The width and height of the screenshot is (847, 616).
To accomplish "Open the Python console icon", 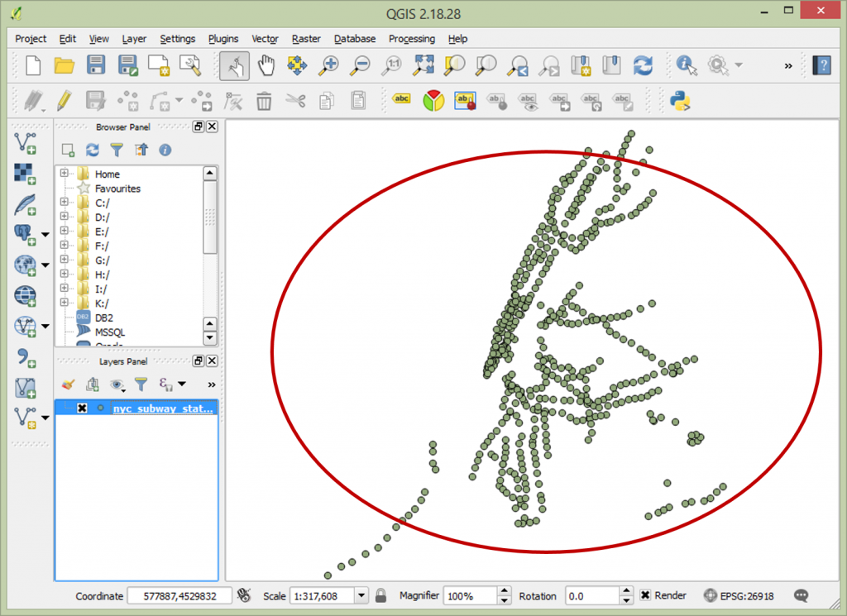I will (x=680, y=101).
